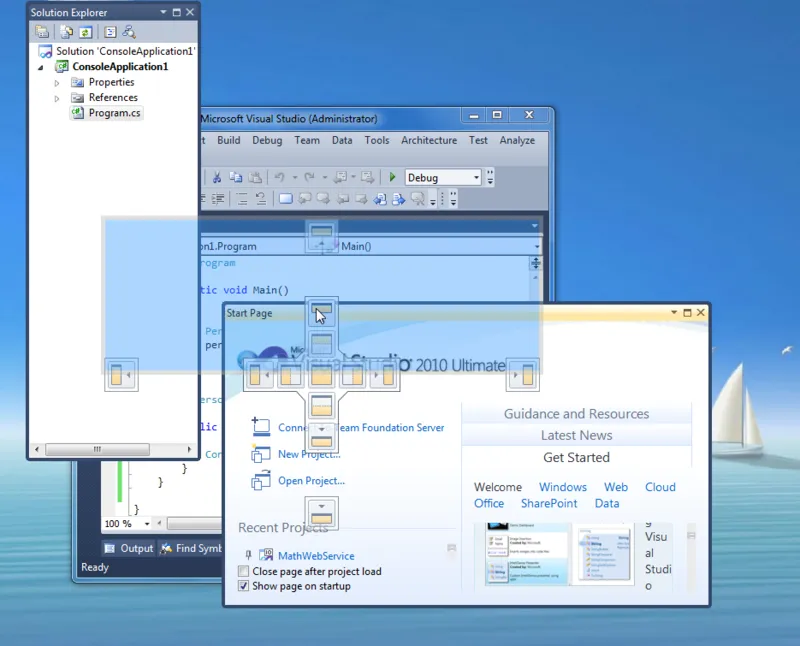This screenshot has height=646, width=800.
Task: Click the SharePoint link on Start Page
Action: click(x=549, y=504)
